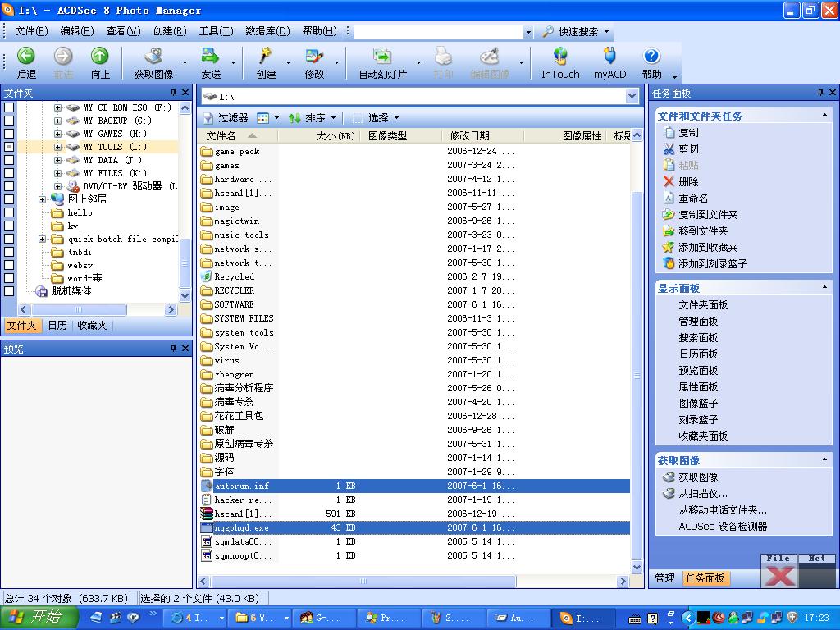Expand quick batch file compiler node

(43, 239)
